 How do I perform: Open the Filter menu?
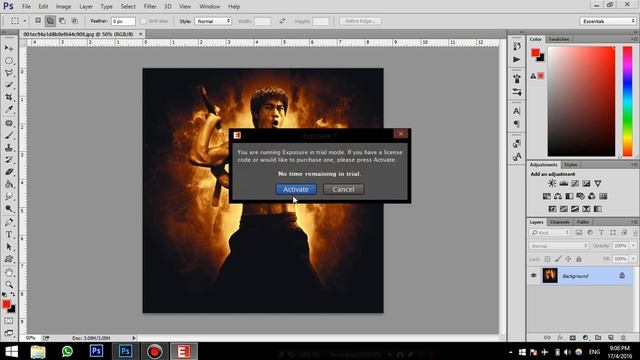tap(150, 7)
